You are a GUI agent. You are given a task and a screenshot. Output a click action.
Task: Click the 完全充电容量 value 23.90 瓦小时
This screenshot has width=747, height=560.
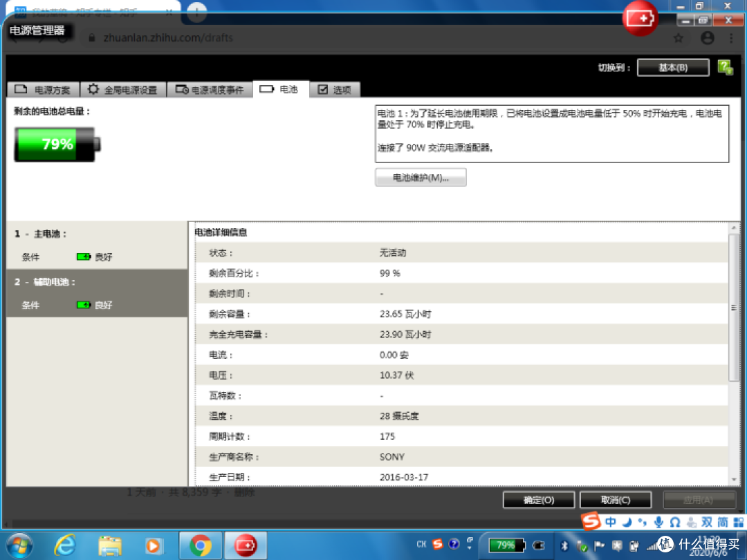pos(405,335)
